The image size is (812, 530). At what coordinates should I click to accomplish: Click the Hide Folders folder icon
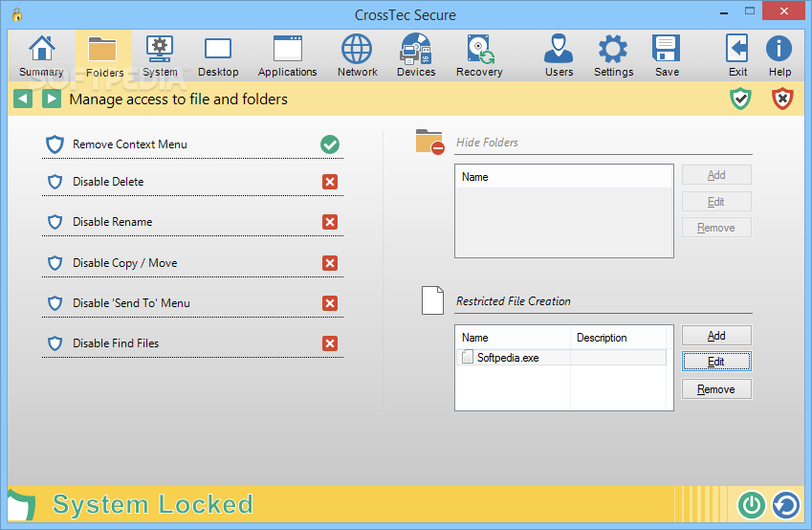coord(429,142)
